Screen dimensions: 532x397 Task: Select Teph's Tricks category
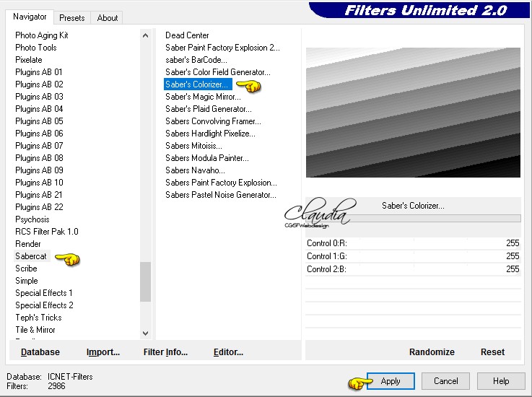(38, 318)
